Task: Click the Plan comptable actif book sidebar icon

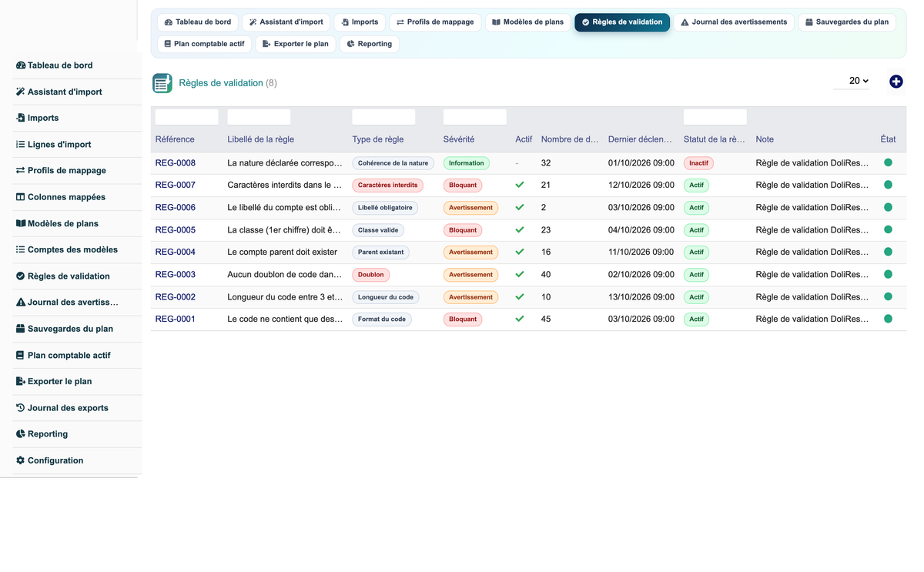Action: click(x=21, y=355)
